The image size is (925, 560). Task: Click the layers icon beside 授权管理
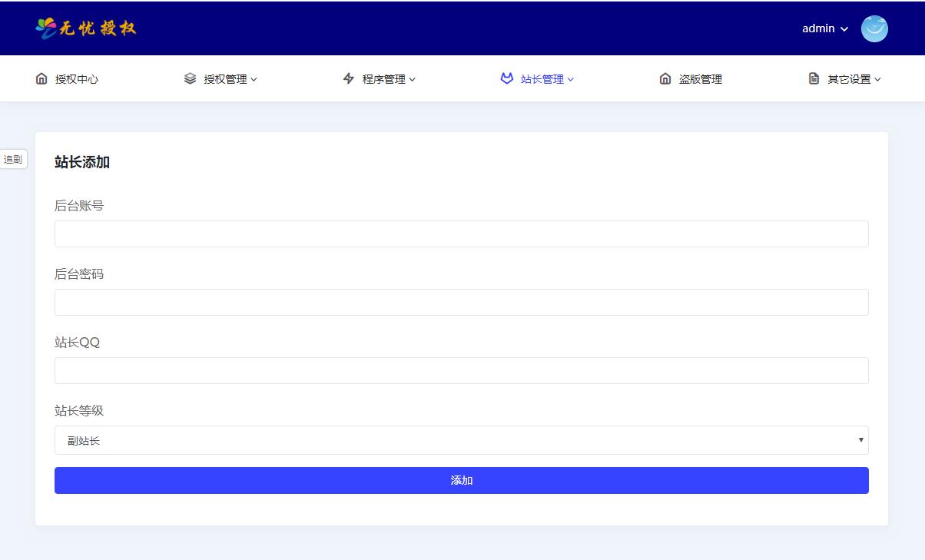191,78
